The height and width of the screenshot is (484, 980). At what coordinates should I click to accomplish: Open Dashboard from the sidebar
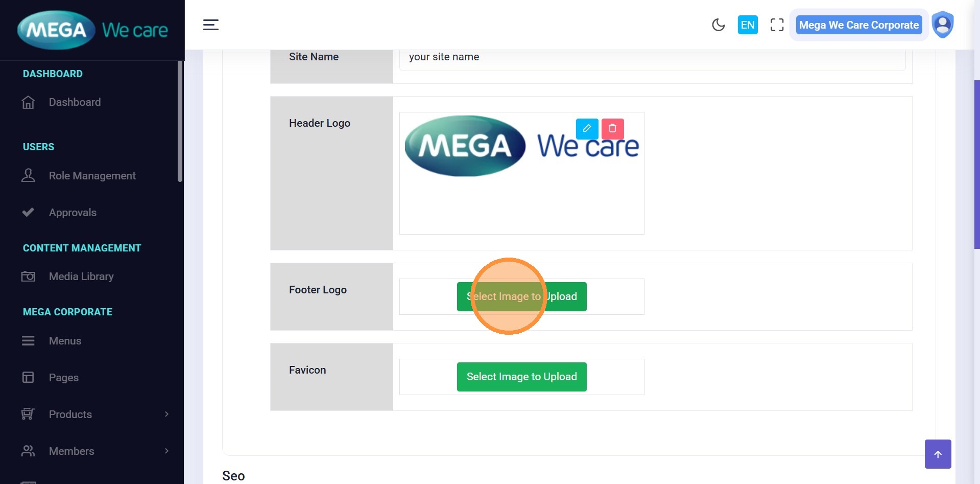coord(75,102)
